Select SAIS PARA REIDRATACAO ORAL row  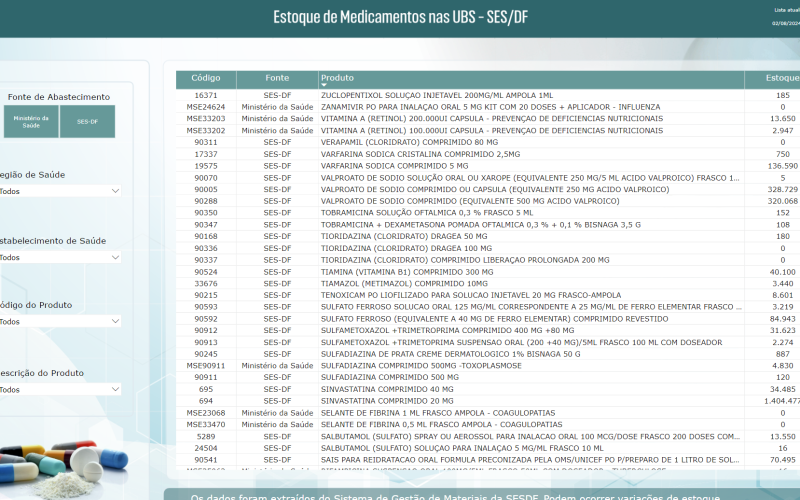(x=488, y=460)
